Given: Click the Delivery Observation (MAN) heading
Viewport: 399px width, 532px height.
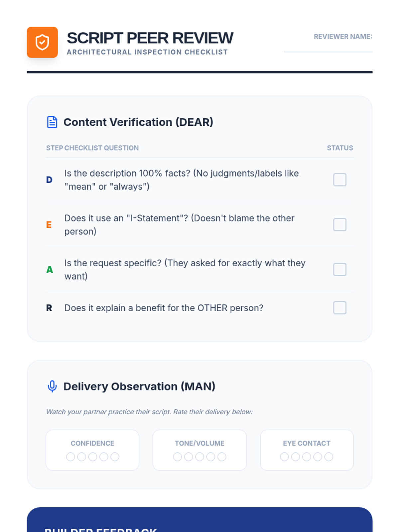Looking at the screenshot, I should coord(139,386).
